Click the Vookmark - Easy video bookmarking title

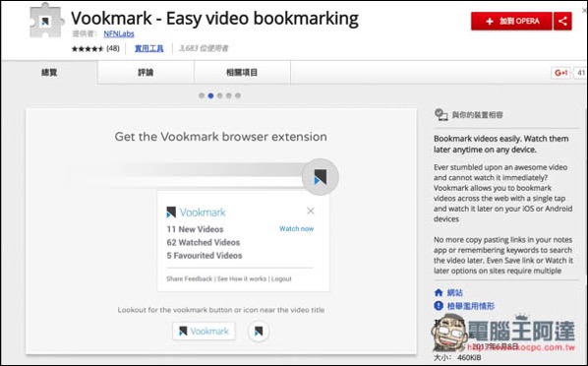[x=215, y=18]
